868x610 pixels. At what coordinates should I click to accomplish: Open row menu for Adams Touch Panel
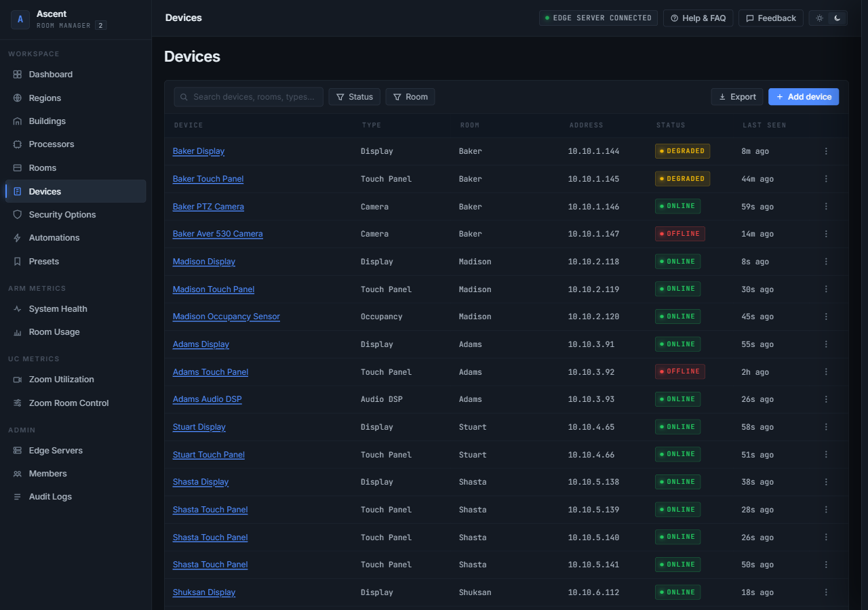click(826, 372)
